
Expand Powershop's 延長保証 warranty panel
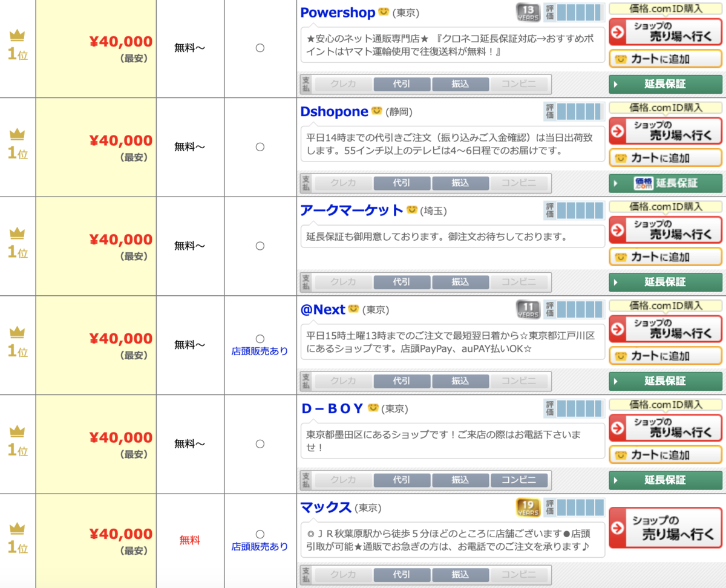[x=665, y=84]
